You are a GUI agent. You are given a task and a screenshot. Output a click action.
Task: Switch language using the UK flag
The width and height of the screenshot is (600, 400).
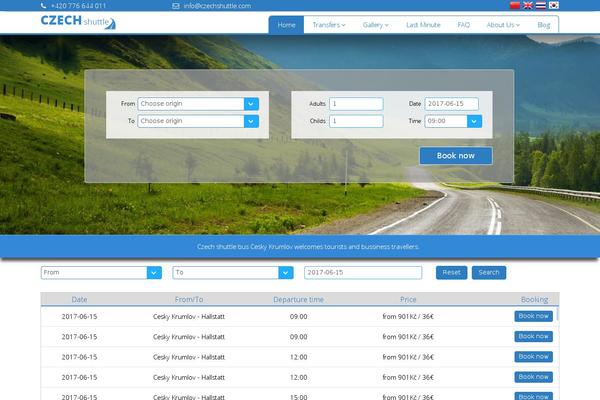pos(528,5)
